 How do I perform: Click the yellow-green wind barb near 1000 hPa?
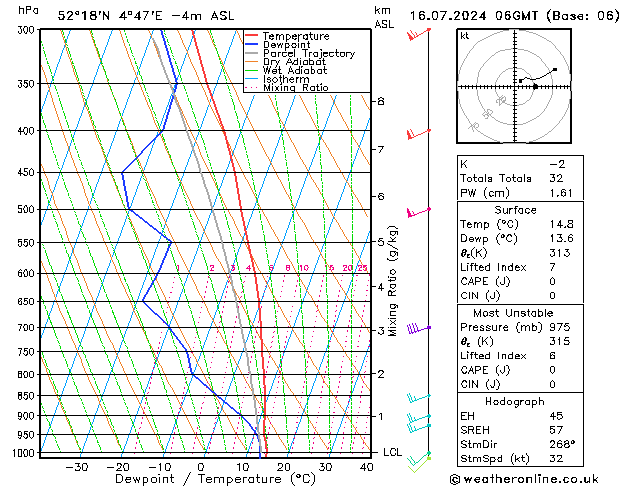421,457
